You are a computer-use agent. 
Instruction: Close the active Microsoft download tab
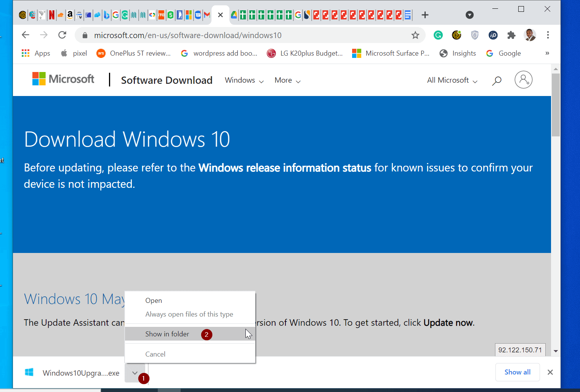[x=220, y=15]
